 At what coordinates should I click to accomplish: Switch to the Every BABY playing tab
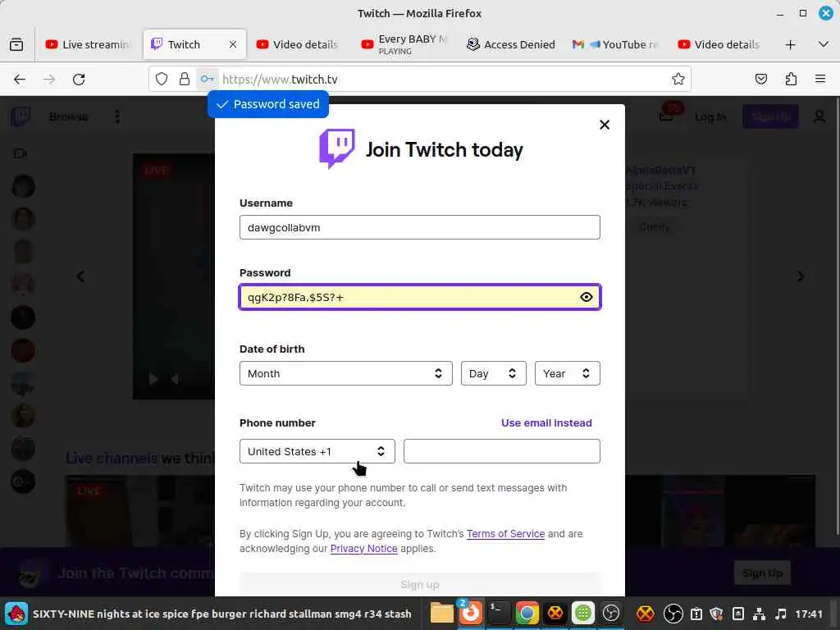[x=404, y=44]
